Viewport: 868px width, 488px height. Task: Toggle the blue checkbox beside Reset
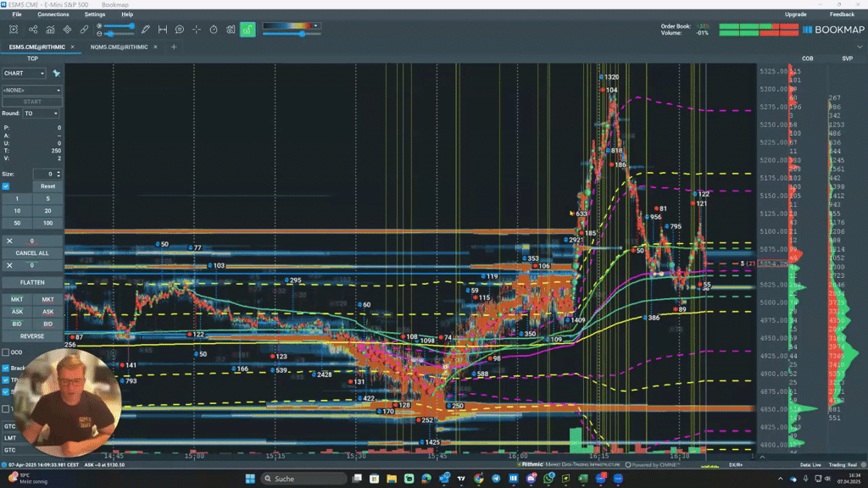pos(6,186)
